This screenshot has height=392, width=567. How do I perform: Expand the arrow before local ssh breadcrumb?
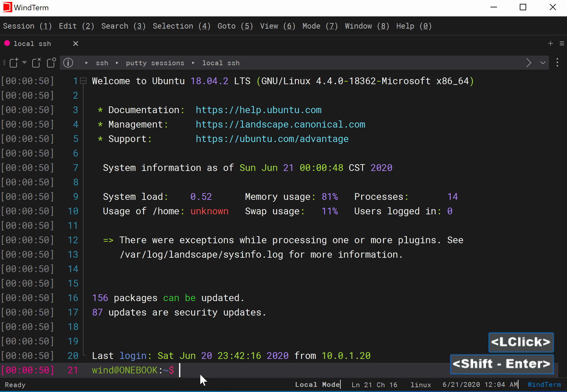click(x=193, y=63)
